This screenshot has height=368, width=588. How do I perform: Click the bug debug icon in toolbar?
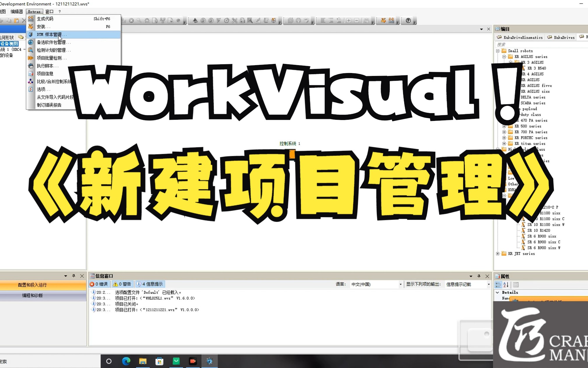click(147, 20)
